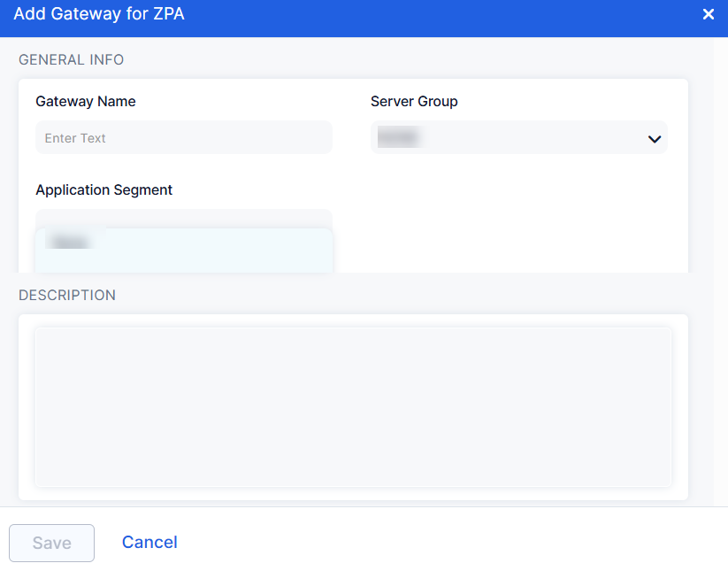Click the "DESCRIPTION" section heading
Image resolution: width=728 pixels, height=571 pixels.
[x=67, y=295]
